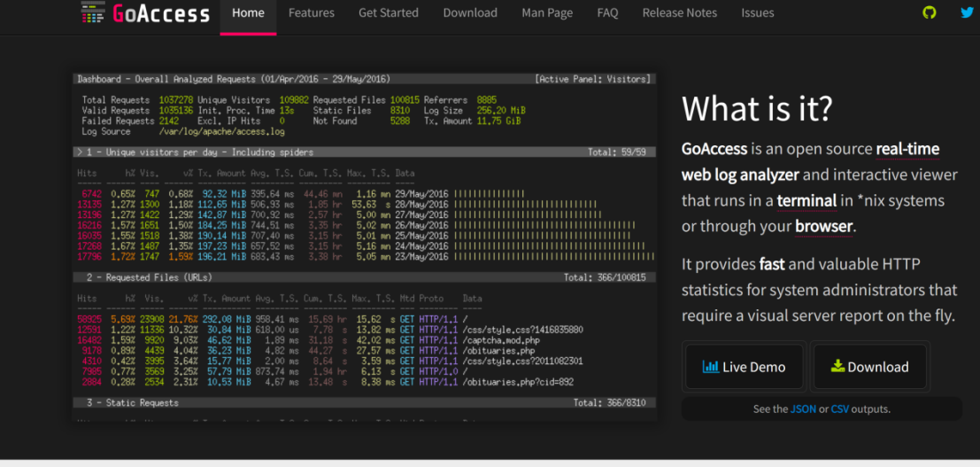Click the GoAccess logo icon
This screenshot has width=980, height=467.
(x=93, y=12)
